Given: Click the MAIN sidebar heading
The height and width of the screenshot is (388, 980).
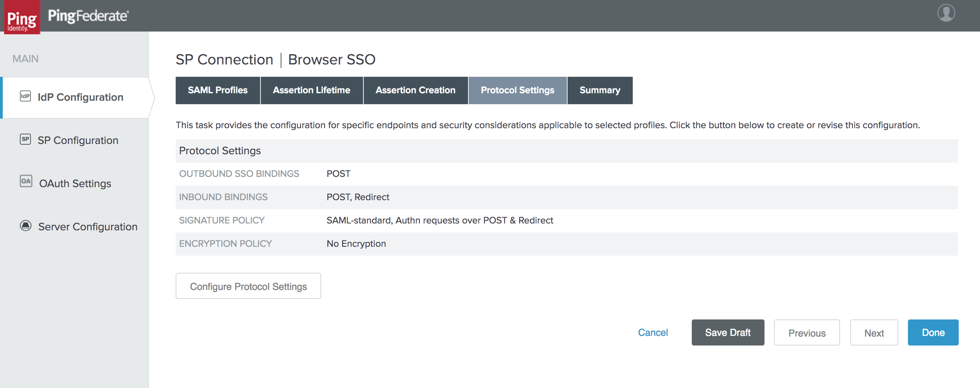Looking at the screenshot, I should coord(25,59).
